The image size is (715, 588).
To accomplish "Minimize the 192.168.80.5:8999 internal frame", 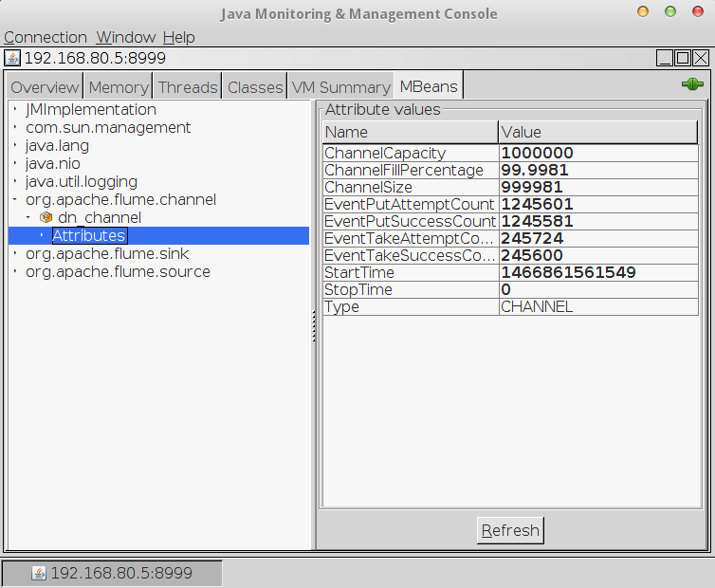I will pyautogui.click(x=665, y=58).
